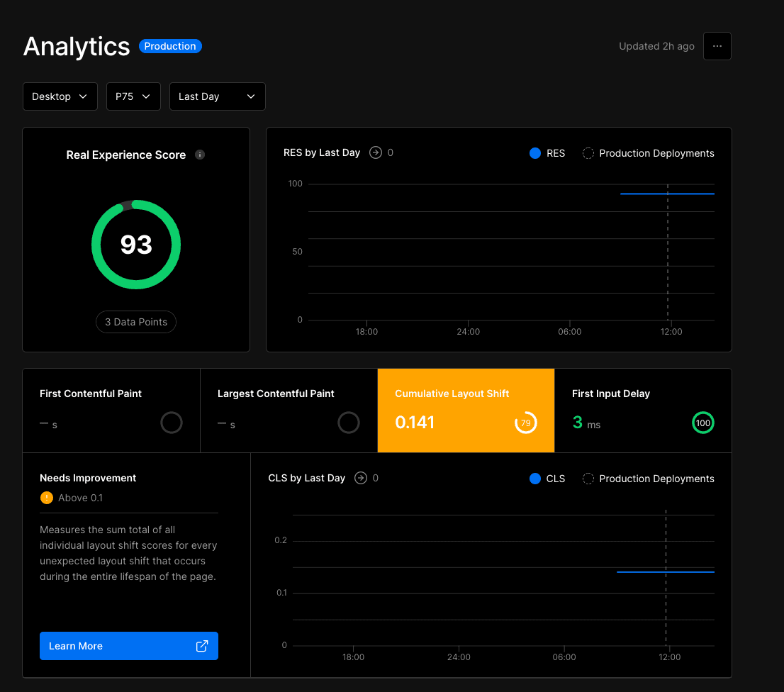Expand the P75 percentile dropdown
The width and height of the screenshot is (784, 692).
pos(133,96)
